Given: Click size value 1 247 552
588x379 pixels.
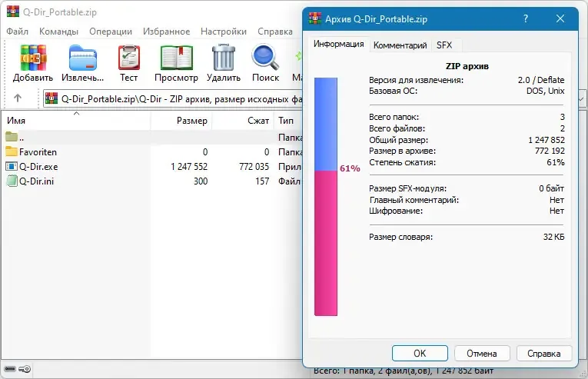Looking at the screenshot, I should coord(189,167).
